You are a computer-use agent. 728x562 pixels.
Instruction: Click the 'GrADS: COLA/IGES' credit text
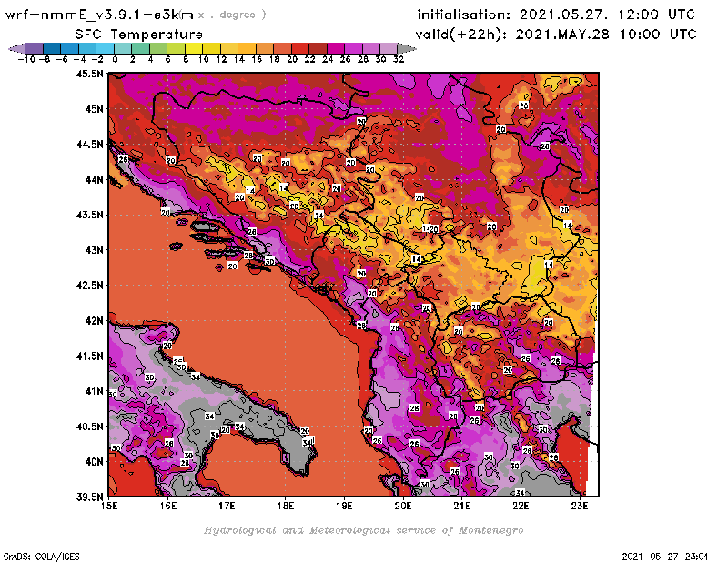pos(41,557)
